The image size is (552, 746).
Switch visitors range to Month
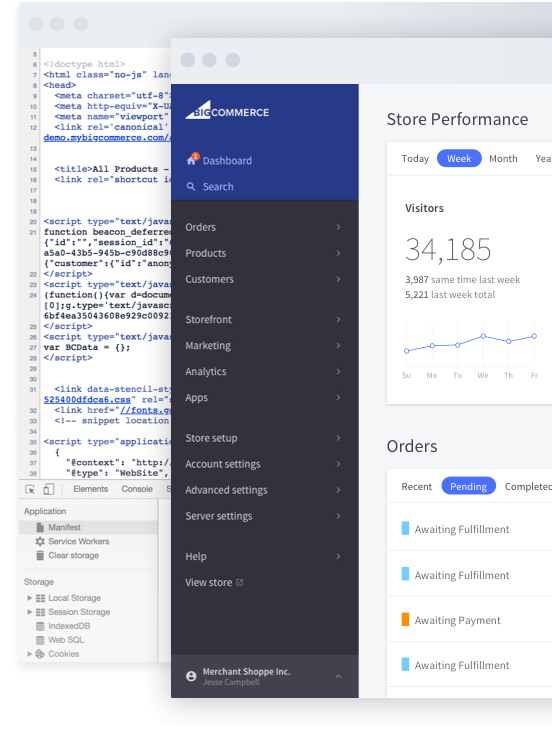coord(503,158)
